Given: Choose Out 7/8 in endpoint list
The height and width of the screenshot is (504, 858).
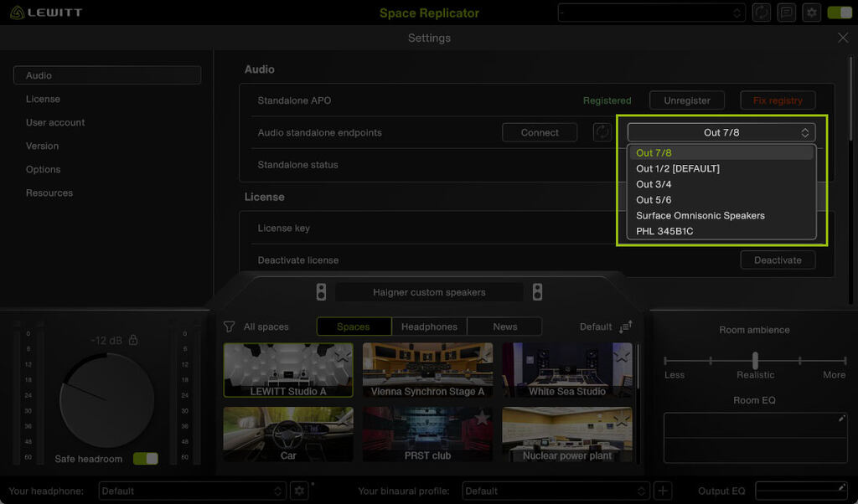Looking at the screenshot, I should pyautogui.click(x=721, y=153).
